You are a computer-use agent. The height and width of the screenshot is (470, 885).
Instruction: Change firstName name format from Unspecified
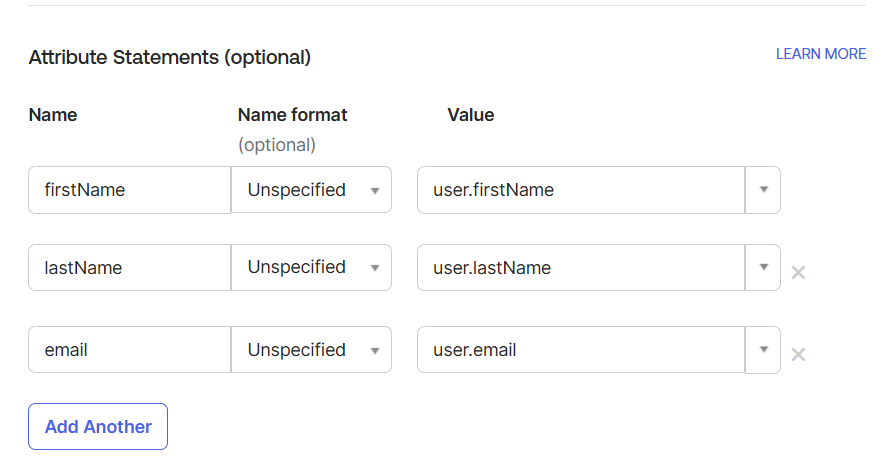(x=312, y=190)
